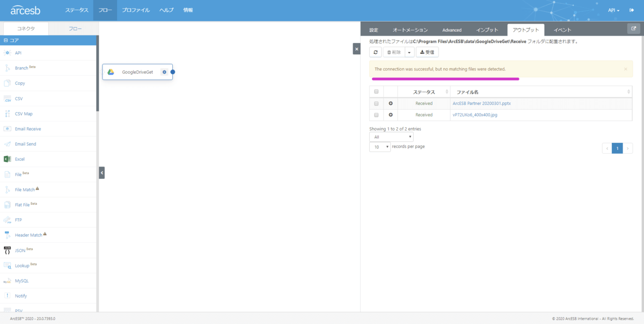
Task: Click the logout icon in header
Action: click(632, 10)
